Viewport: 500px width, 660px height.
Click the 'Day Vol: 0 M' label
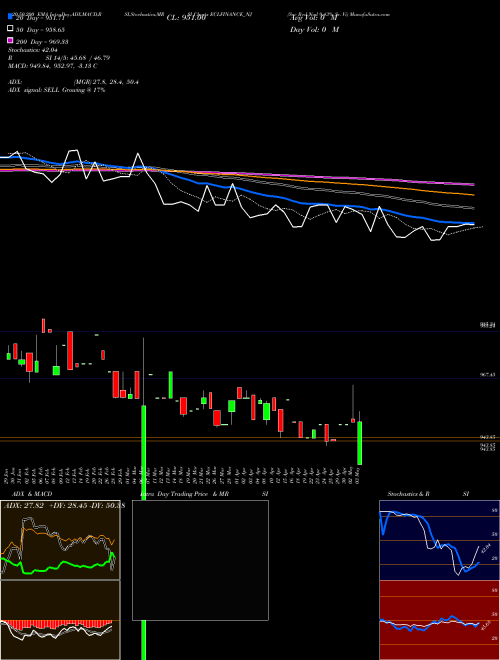coord(314,29)
